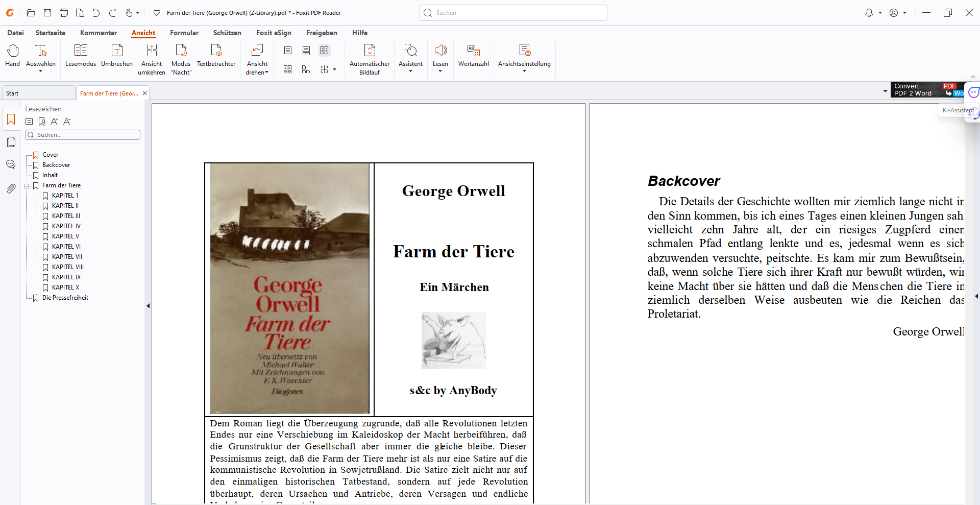Open the Textbetrachter text viewer

click(x=216, y=55)
